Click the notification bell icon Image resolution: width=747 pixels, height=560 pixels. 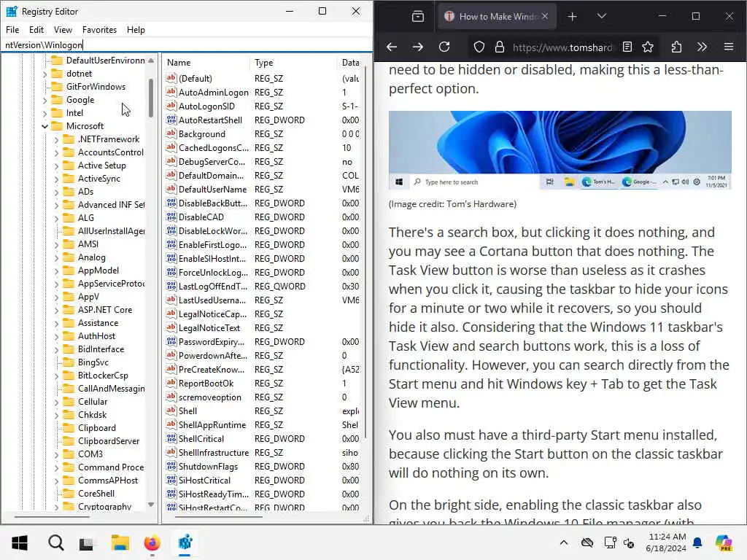[697, 542]
